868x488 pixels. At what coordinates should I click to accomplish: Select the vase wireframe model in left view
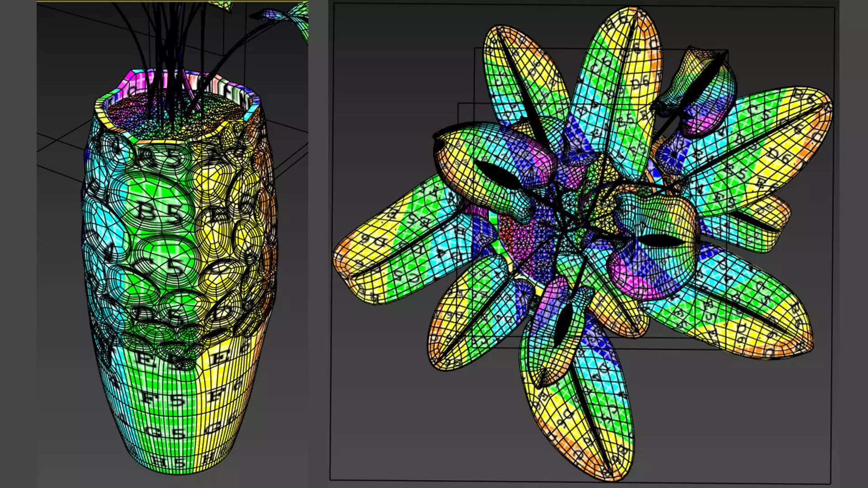click(179, 271)
